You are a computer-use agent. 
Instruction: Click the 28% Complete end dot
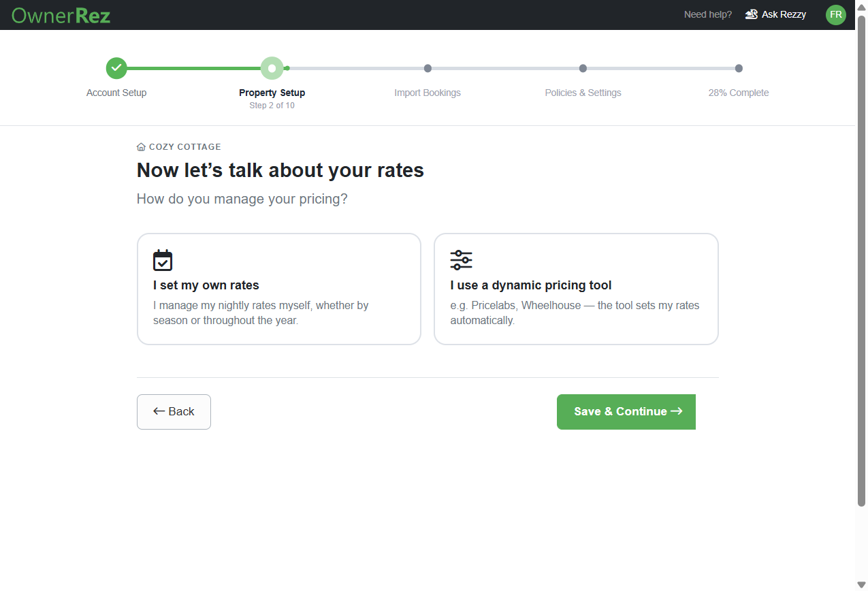point(739,68)
